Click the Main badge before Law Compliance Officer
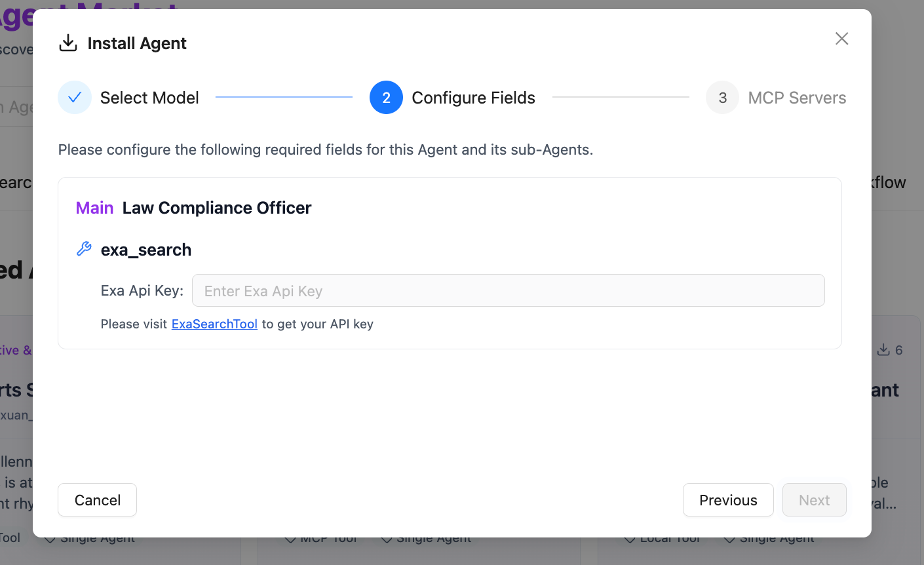924x565 pixels. click(x=94, y=207)
